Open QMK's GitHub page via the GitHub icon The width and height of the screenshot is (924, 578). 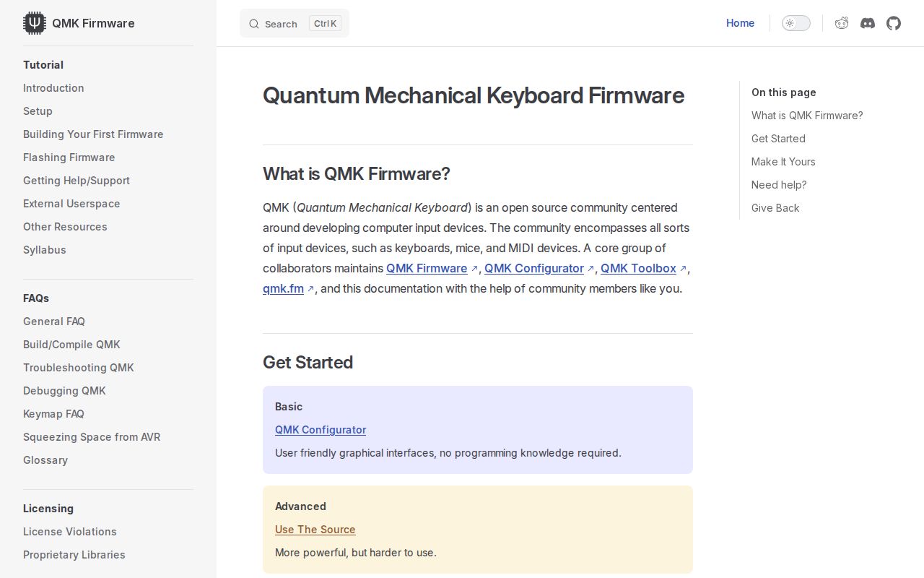(x=894, y=23)
